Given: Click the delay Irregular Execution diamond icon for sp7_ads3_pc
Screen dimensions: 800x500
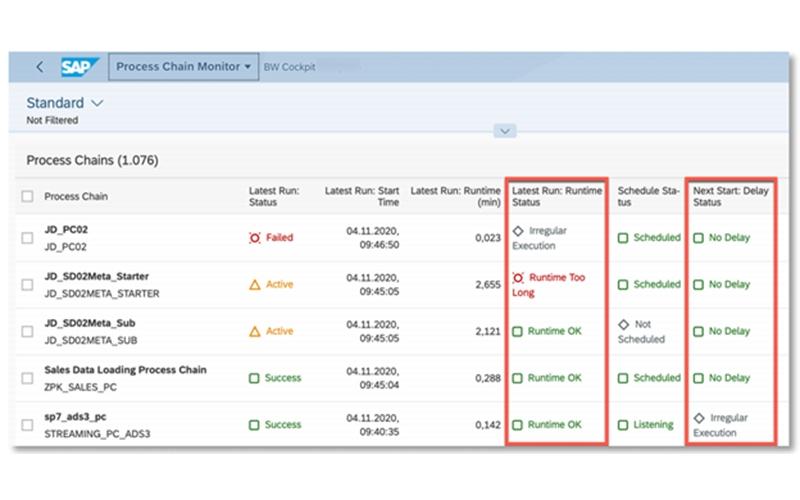Looking at the screenshot, I should pos(699,418).
